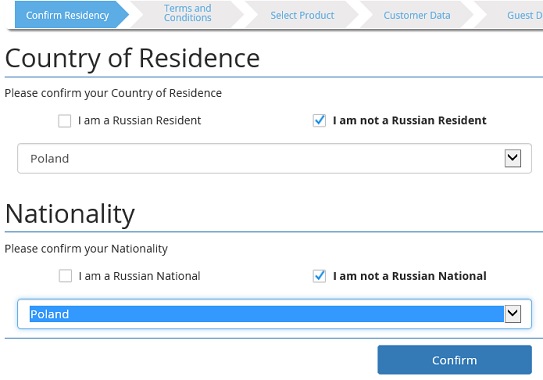Go to the Terms and Conditions step
This screenshot has width=543, height=380.
[187, 13]
